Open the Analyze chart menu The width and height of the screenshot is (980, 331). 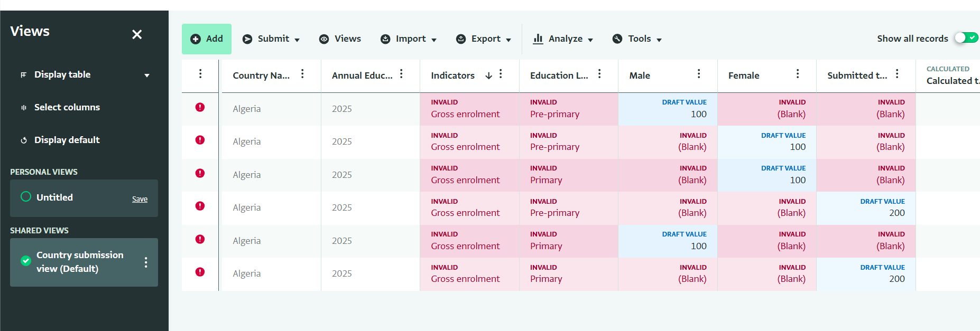[x=563, y=39]
